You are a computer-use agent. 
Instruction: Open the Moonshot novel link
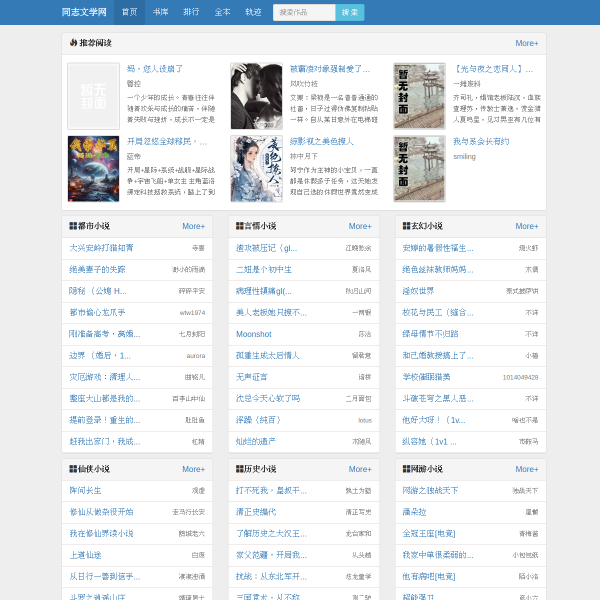(x=254, y=334)
